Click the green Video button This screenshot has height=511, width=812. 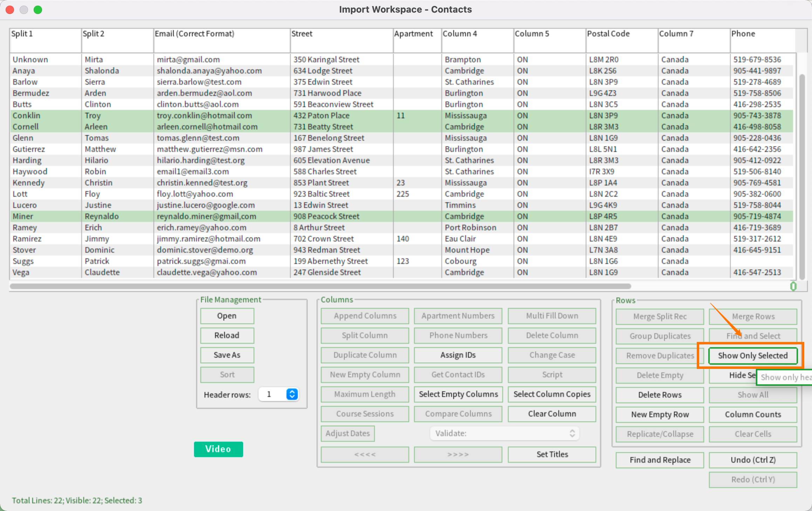[x=218, y=449]
